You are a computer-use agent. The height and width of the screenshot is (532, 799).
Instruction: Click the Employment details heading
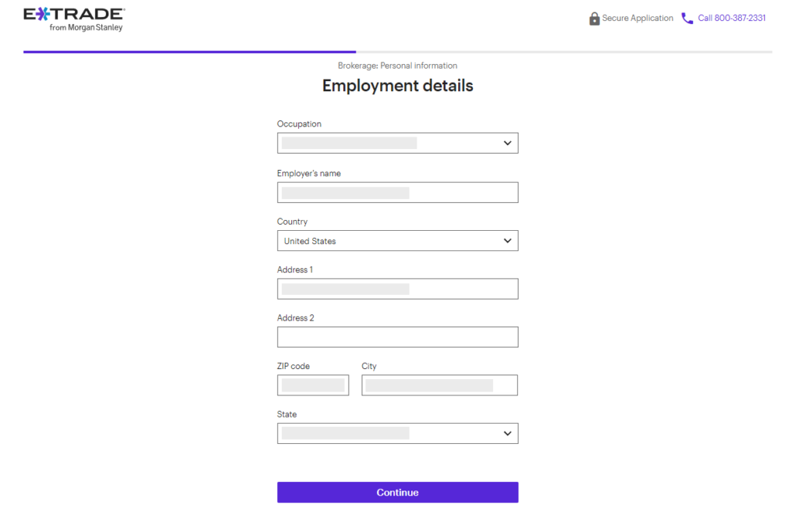[x=397, y=86]
